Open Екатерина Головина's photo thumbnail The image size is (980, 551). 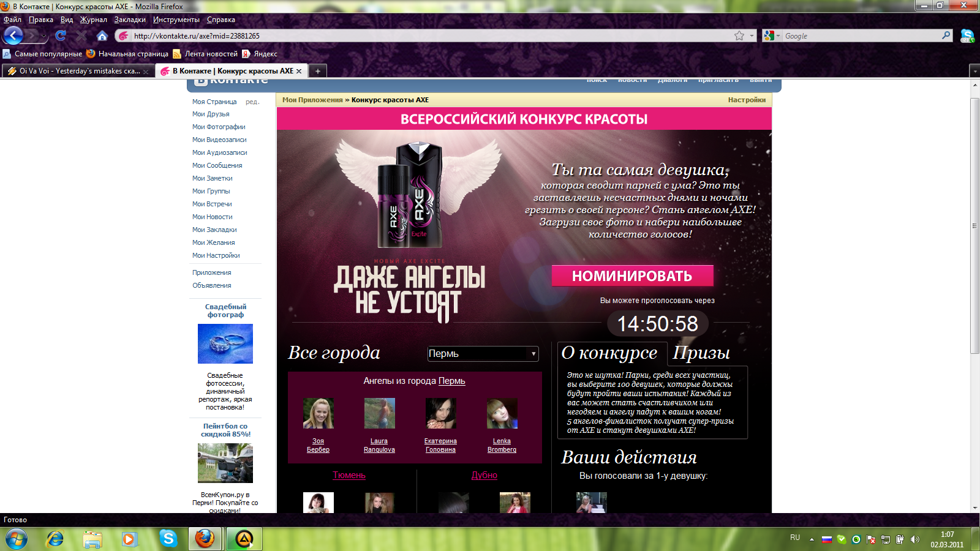click(441, 413)
